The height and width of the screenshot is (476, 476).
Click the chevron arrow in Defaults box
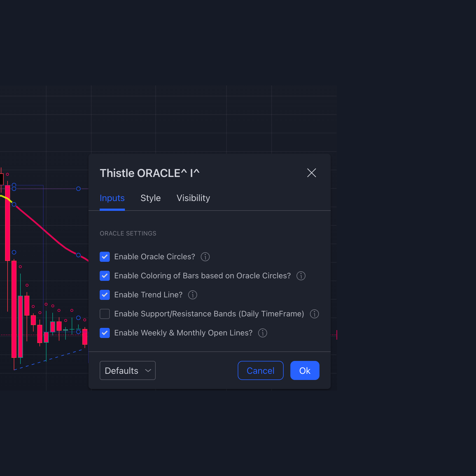tap(148, 370)
